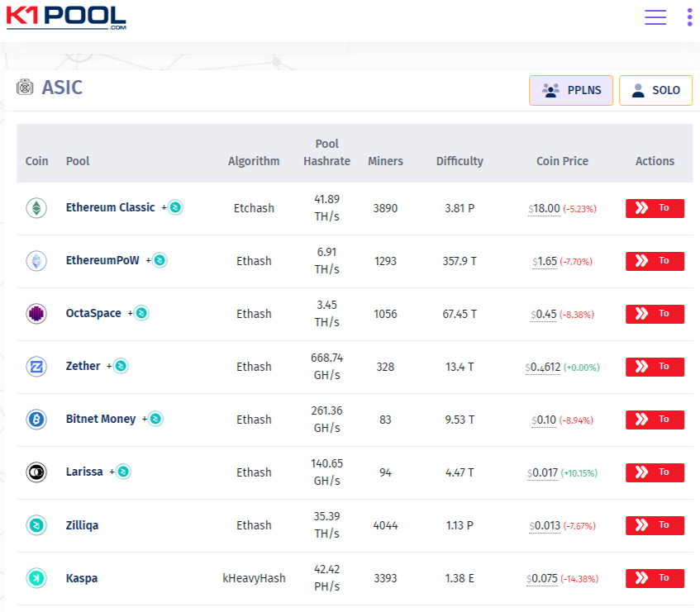Open the Kaspa pool link

coord(81,578)
